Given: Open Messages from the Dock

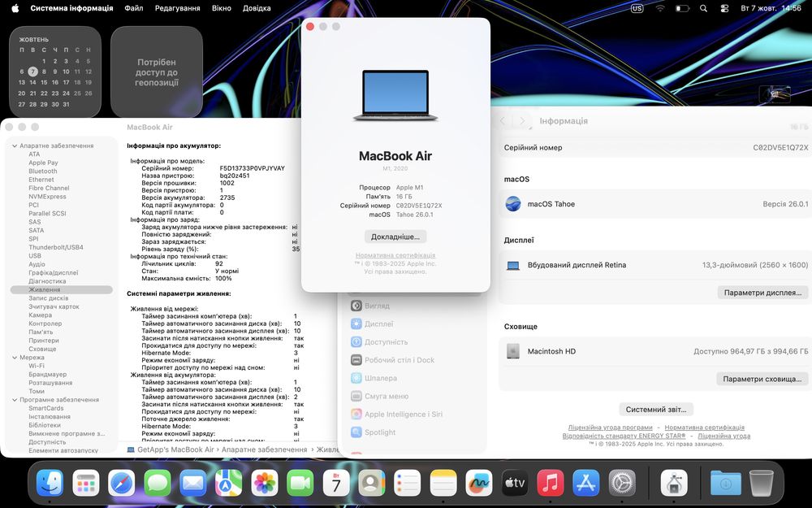Looking at the screenshot, I should 158,484.
